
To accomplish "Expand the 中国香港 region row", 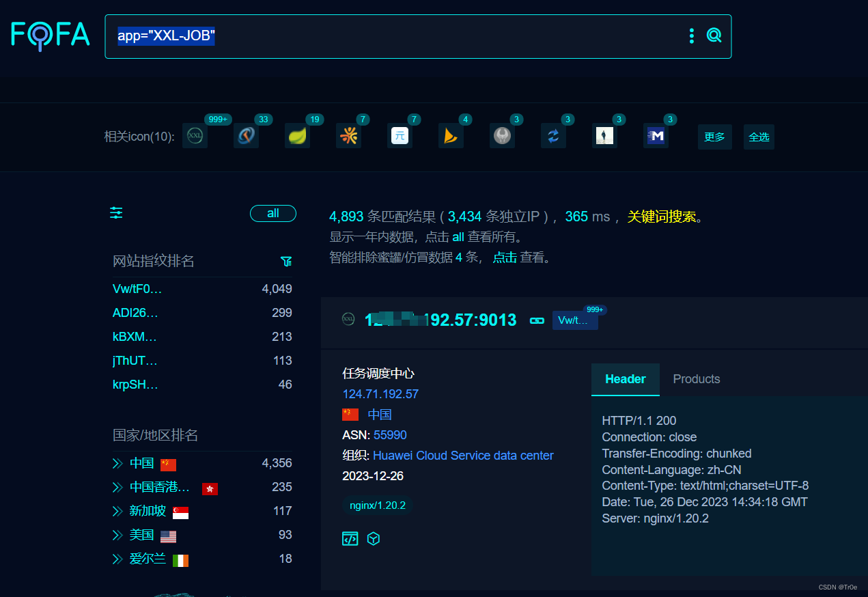I will 117,488.
